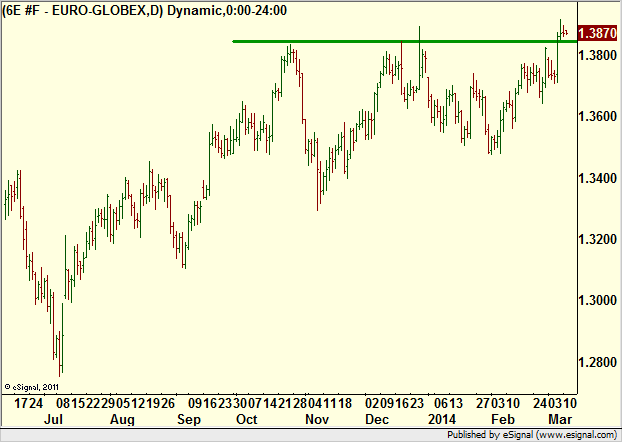Screen dimensions: 622x442
Task: Click the Mar month label
Action: (x=560, y=419)
